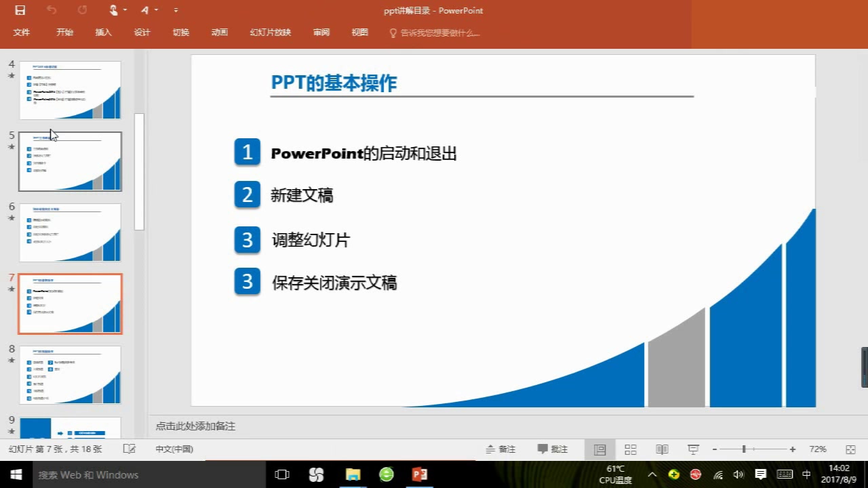Start Slide Show from status bar icon
This screenshot has height=488, width=868.
(693, 449)
